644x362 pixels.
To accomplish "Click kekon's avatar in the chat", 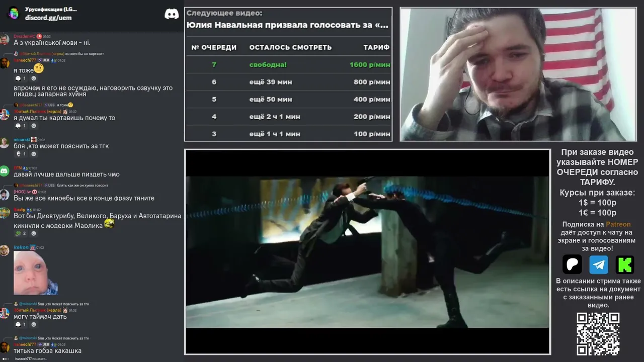I will (5, 250).
